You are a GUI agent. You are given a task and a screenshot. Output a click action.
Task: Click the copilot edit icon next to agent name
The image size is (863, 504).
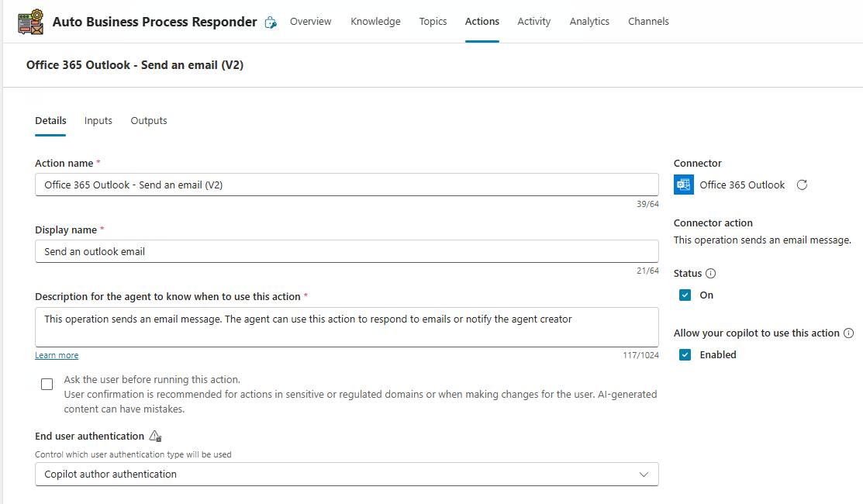271,22
